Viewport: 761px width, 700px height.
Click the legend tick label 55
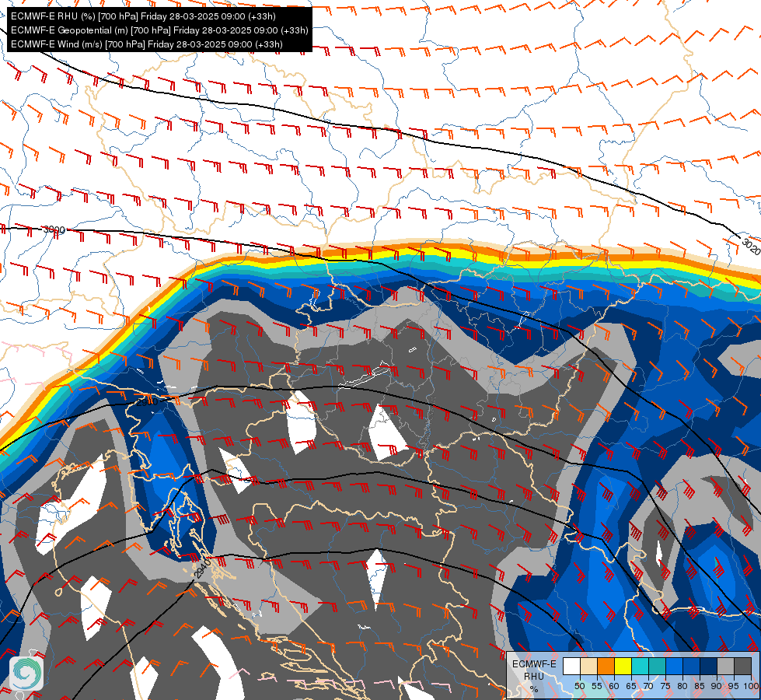point(597,686)
